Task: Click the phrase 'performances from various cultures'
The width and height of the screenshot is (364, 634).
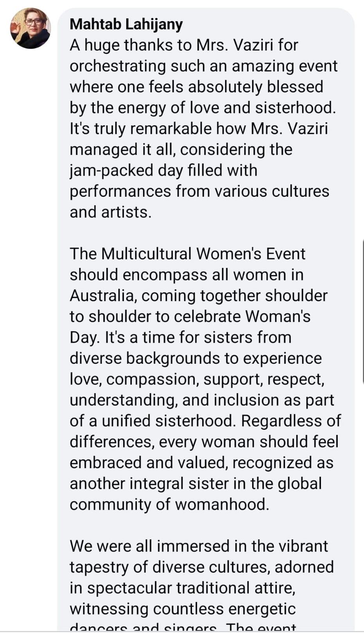Action: click(x=199, y=191)
